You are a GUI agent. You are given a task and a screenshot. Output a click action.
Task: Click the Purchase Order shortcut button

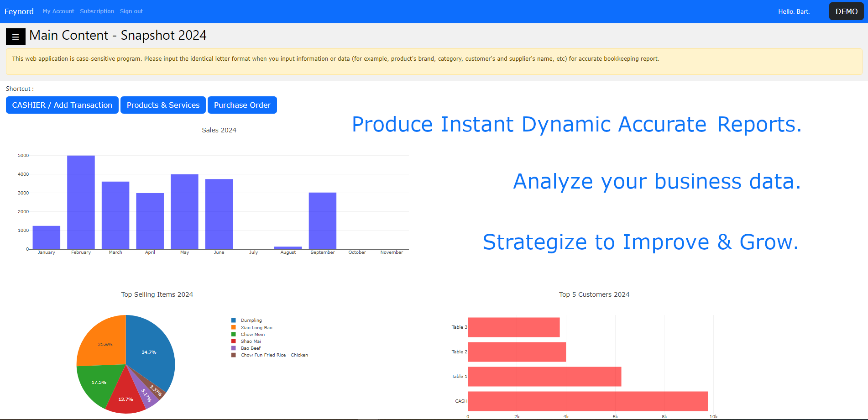[x=242, y=105]
